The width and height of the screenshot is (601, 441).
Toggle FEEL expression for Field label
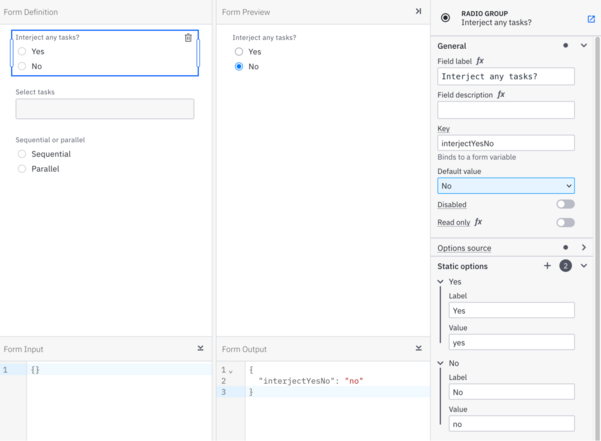pyautogui.click(x=480, y=61)
